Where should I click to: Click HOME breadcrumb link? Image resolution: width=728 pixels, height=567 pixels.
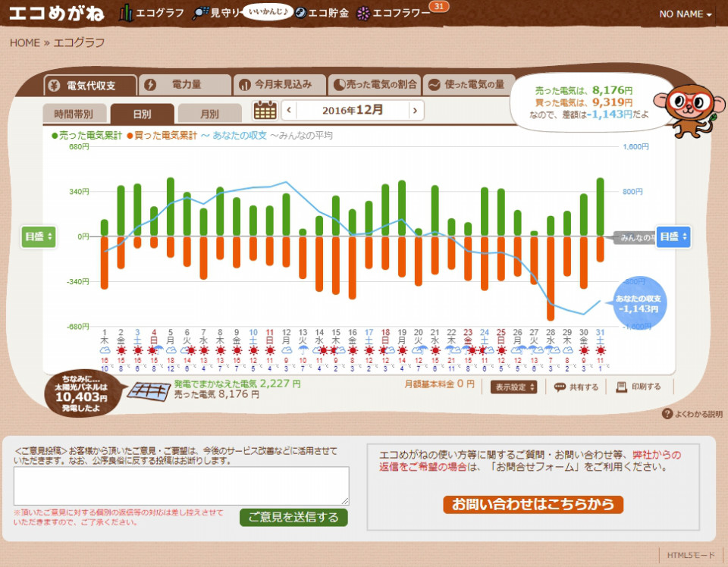click(x=25, y=42)
